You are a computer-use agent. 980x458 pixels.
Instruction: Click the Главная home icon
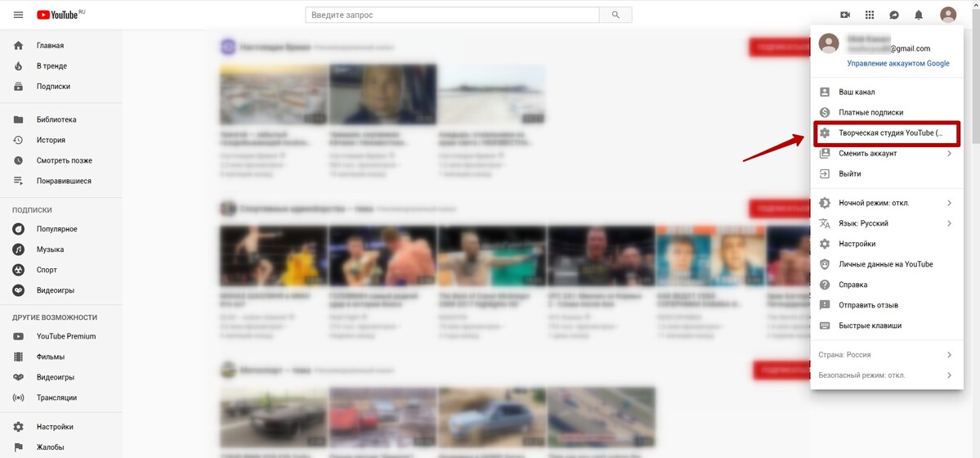(18, 46)
